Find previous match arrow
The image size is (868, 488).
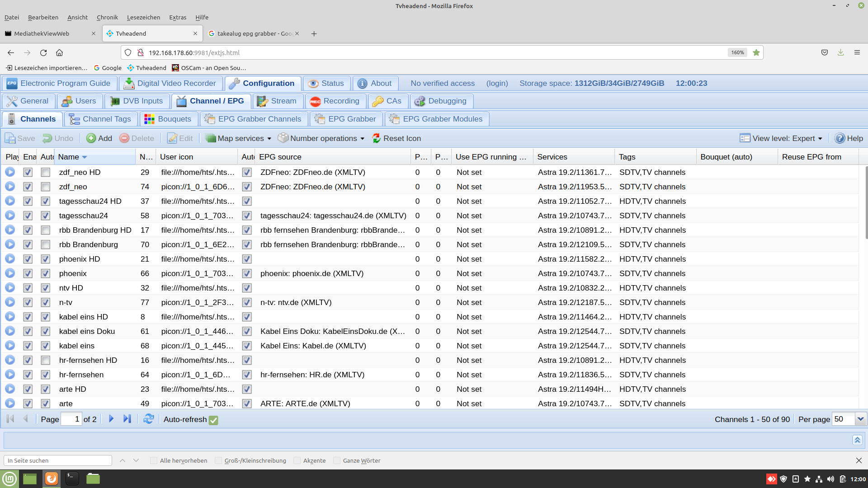click(x=123, y=460)
